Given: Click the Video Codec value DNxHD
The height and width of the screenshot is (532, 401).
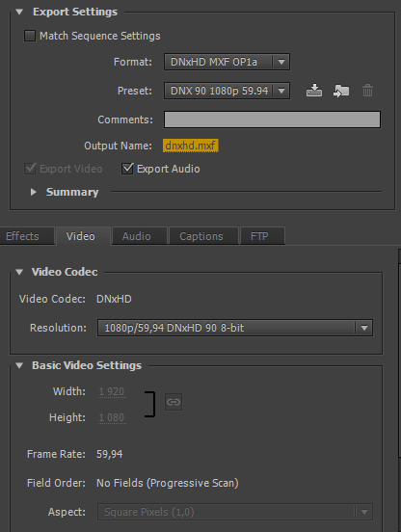Looking at the screenshot, I should 114,299.
